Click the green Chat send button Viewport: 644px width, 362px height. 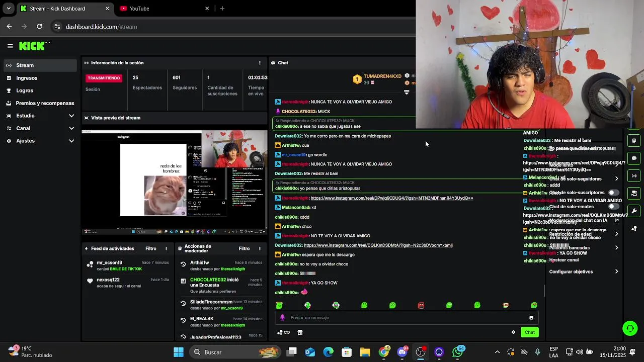(530, 332)
